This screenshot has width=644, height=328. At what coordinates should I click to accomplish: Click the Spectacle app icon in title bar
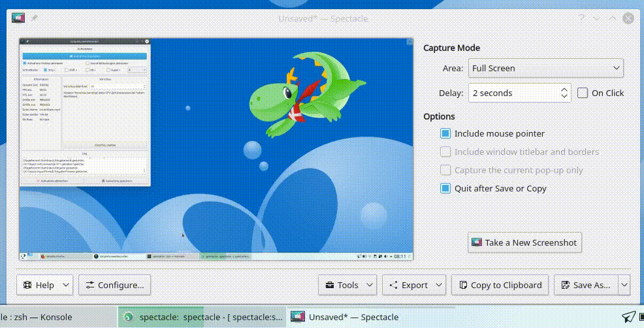click(x=18, y=18)
